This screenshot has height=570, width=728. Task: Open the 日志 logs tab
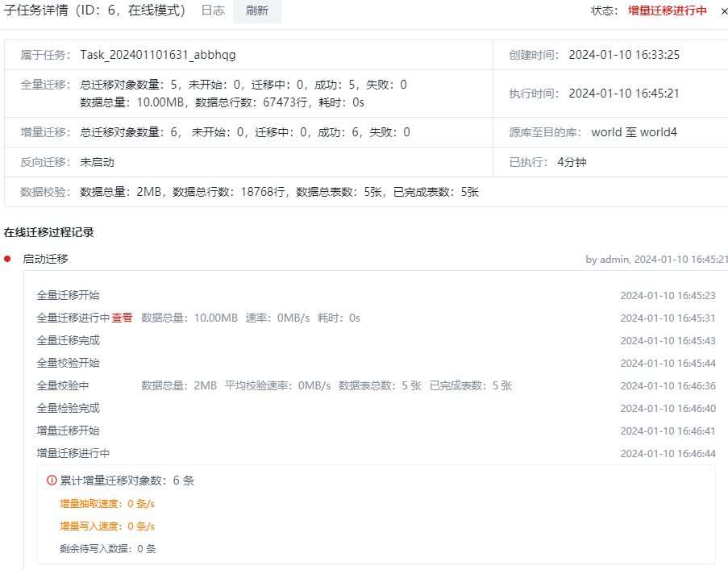point(212,11)
